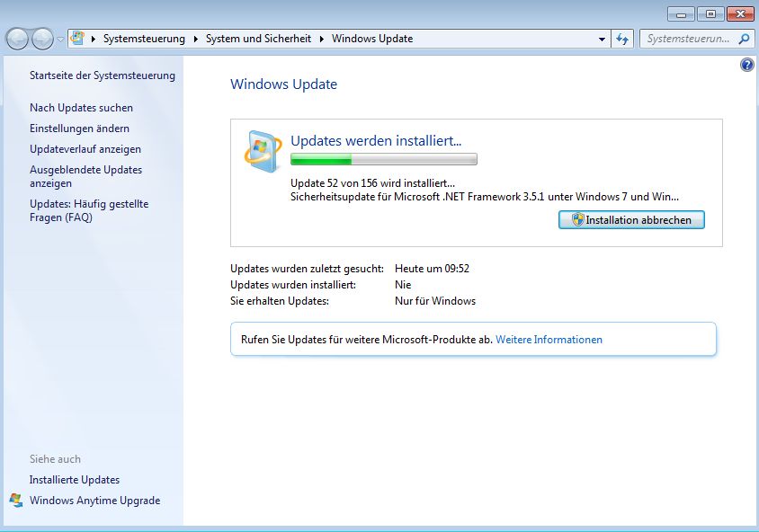The height and width of the screenshot is (532, 759).
Task: Expand arrow after Systemsteuerung breadcrumb
Action: point(195,39)
